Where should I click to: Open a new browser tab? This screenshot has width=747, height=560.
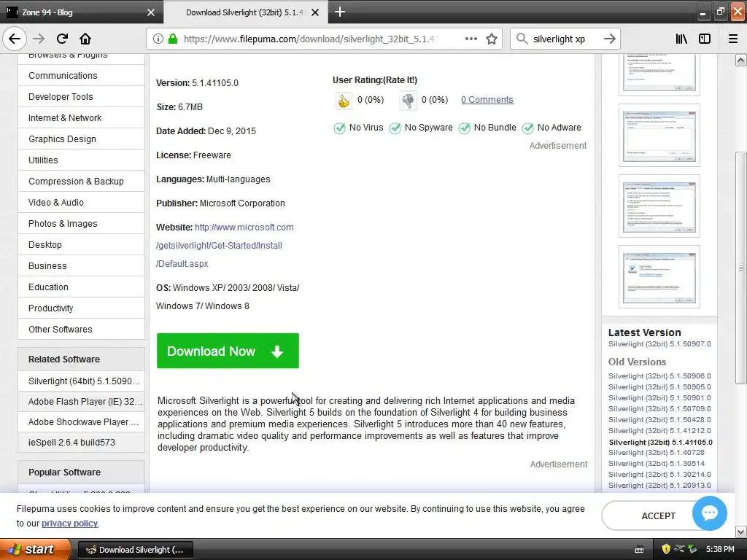click(x=340, y=12)
